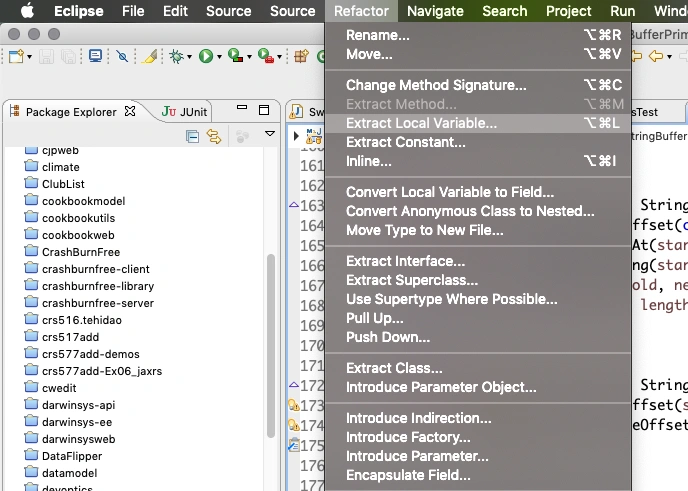Screen dimensions: 688x491
Task: Select the darwinsys-api project
Action: click(x=79, y=405)
